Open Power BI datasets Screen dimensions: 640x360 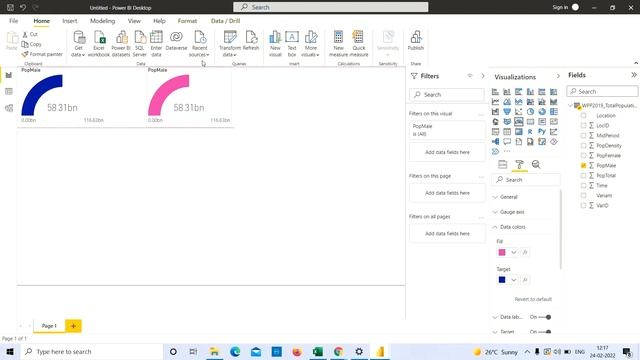pyautogui.click(x=121, y=44)
